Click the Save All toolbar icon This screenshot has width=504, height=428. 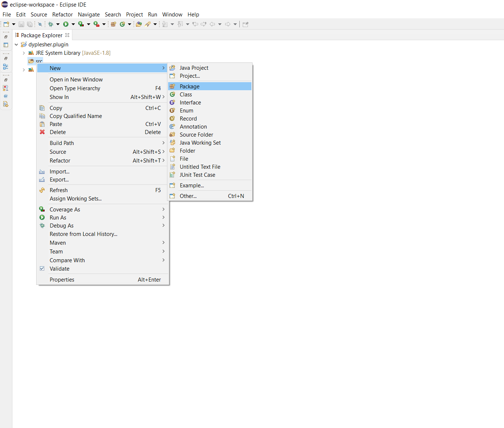pyautogui.click(x=30, y=24)
